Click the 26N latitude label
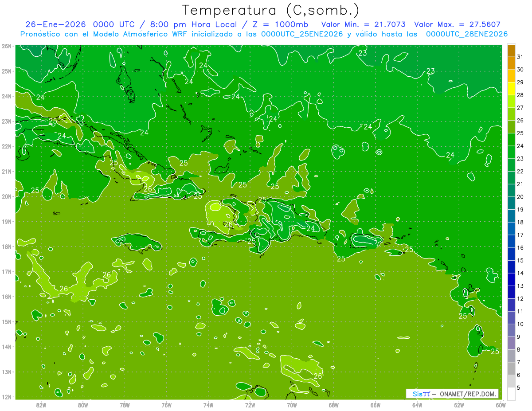 pyautogui.click(x=6, y=46)
